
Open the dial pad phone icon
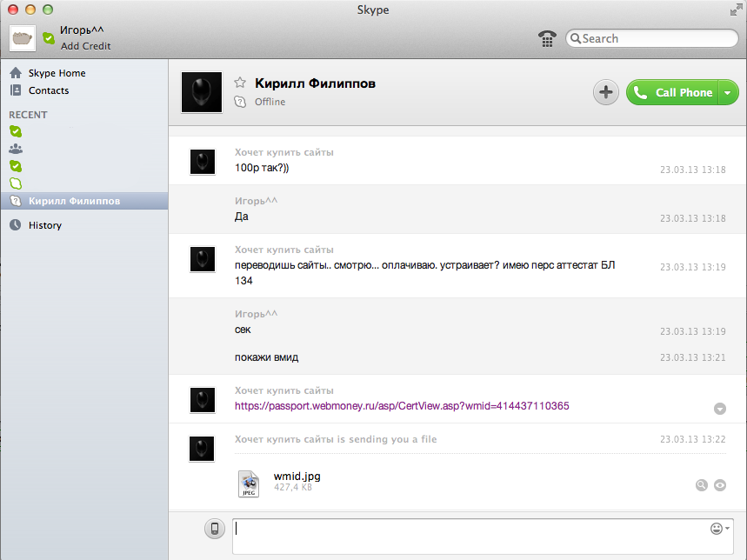click(x=547, y=38)
